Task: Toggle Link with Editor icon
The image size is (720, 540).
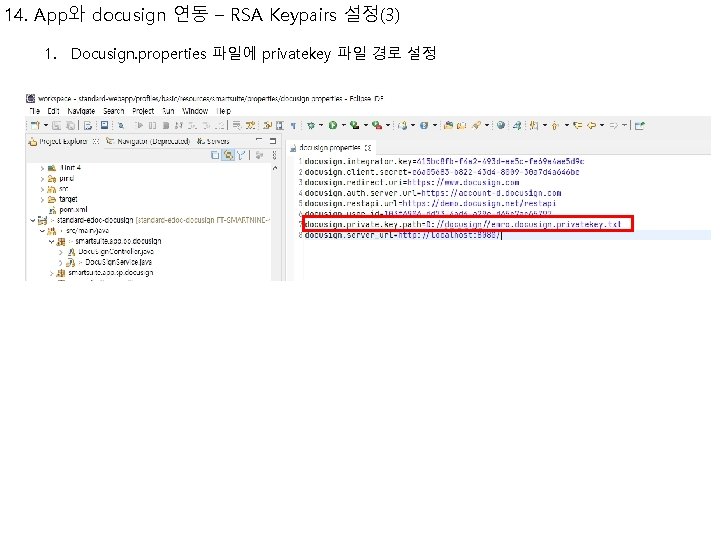Action: [x=228, y=155]
